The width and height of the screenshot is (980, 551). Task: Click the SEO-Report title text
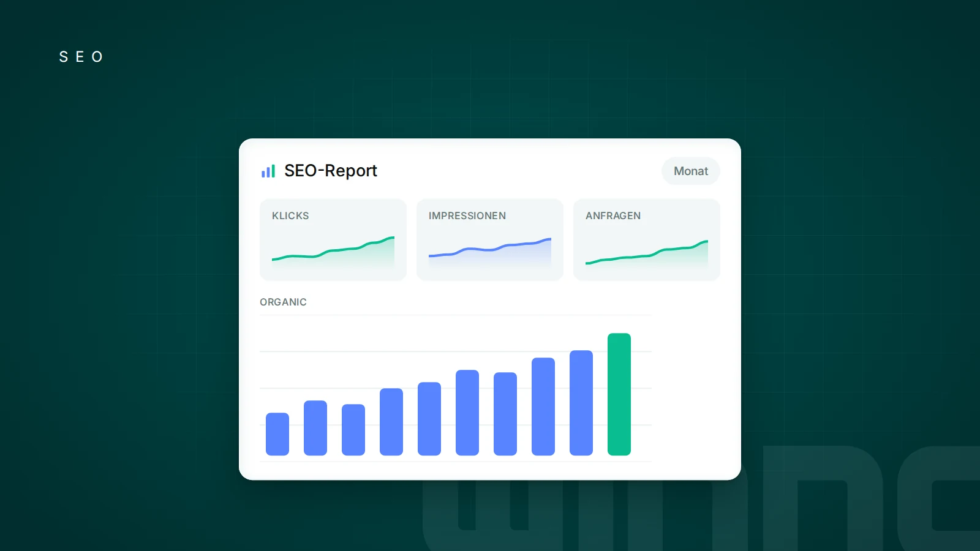pyautogui.click(x=331, y=171)
